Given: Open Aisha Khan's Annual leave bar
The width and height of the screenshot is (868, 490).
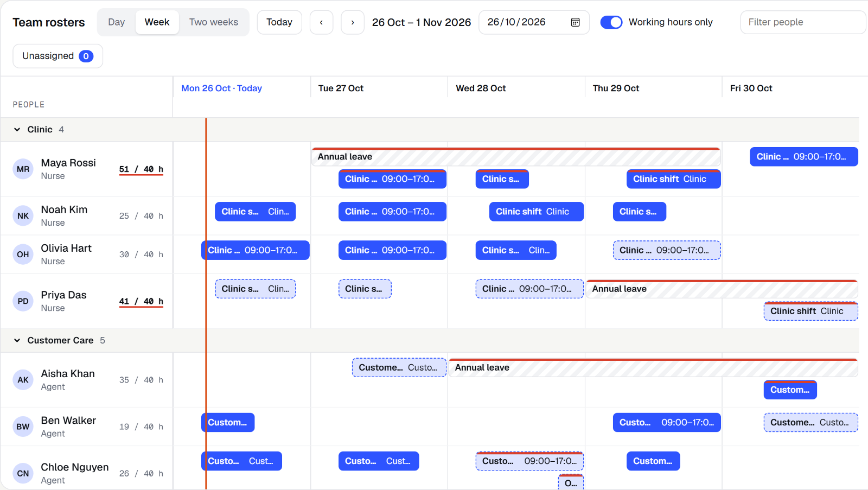Looking at the screenshot, I should 653,367.
